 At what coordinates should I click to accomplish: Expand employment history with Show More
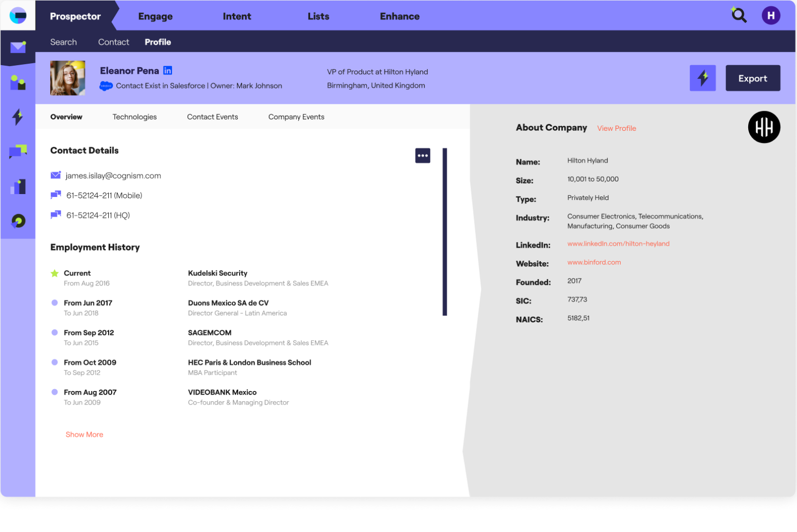click(x=85, y=434)
